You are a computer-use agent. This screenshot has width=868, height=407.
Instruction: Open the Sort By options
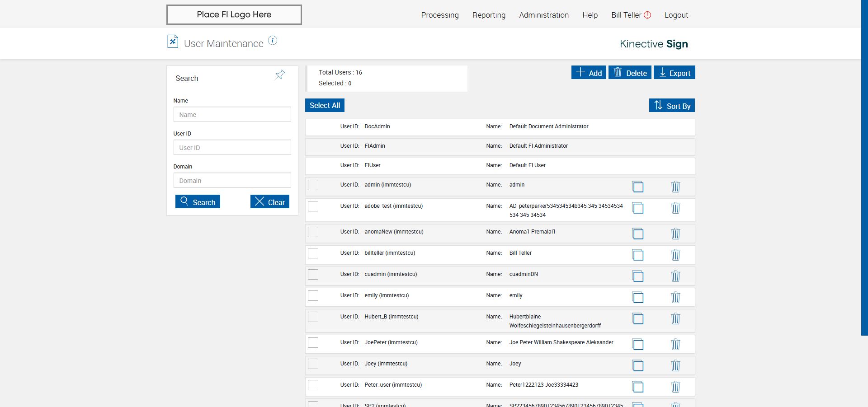click(672, 105)
